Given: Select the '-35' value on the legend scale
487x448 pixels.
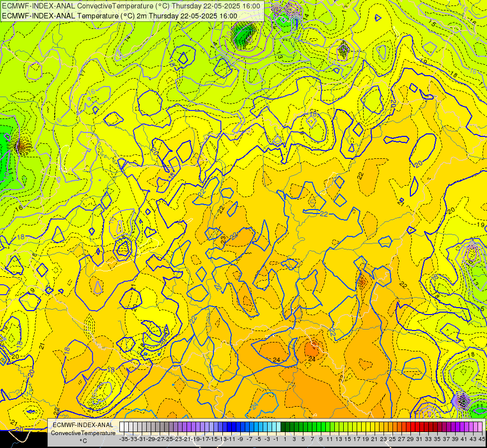Looking at the screenshot, I should click(124, 439).
